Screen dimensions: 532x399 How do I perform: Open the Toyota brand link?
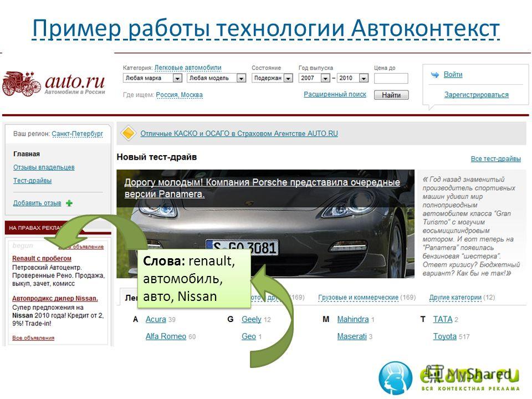(x=445, y=336)
